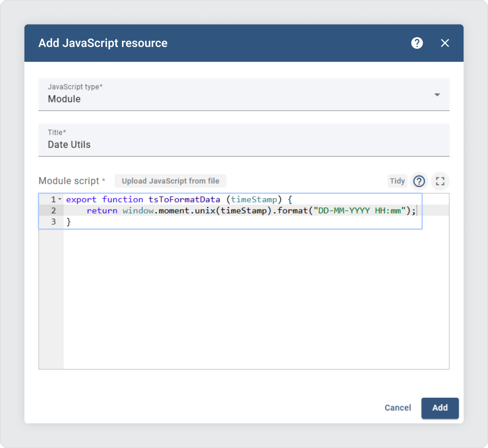Click the dropdown arrow next to Module
This screenshot has width=488, height=448.
(437, 94)
